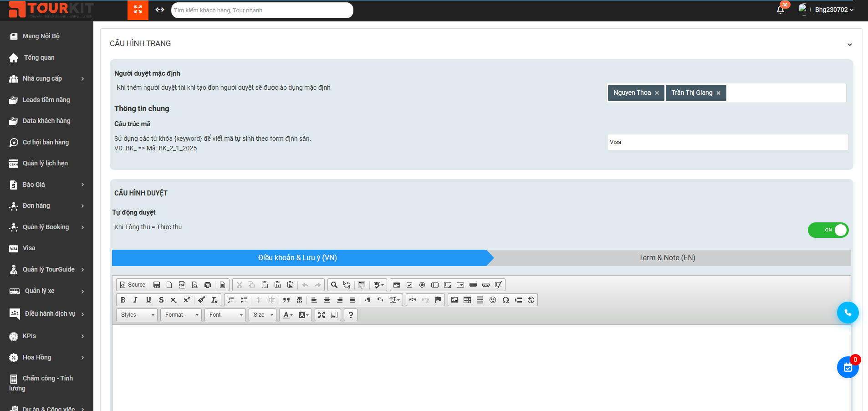The image size is (868, 411).
Task: Click the Save icon in editor toolbar
Action: click(x=157, y=285)
